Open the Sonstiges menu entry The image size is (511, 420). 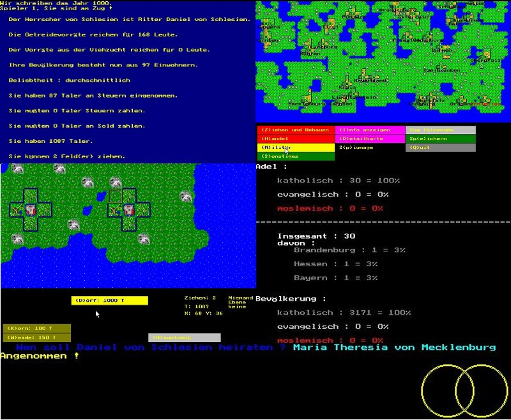pyautogui.click(x=296, y=156)
